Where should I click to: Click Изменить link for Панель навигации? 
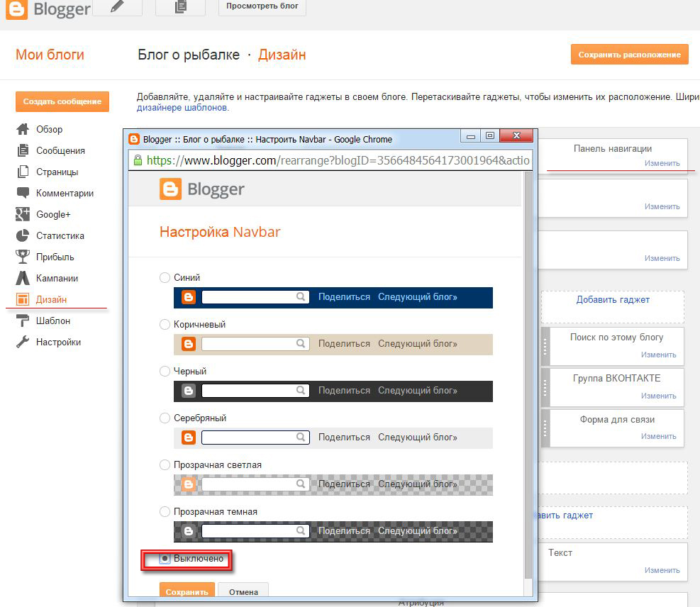(662, 163)
